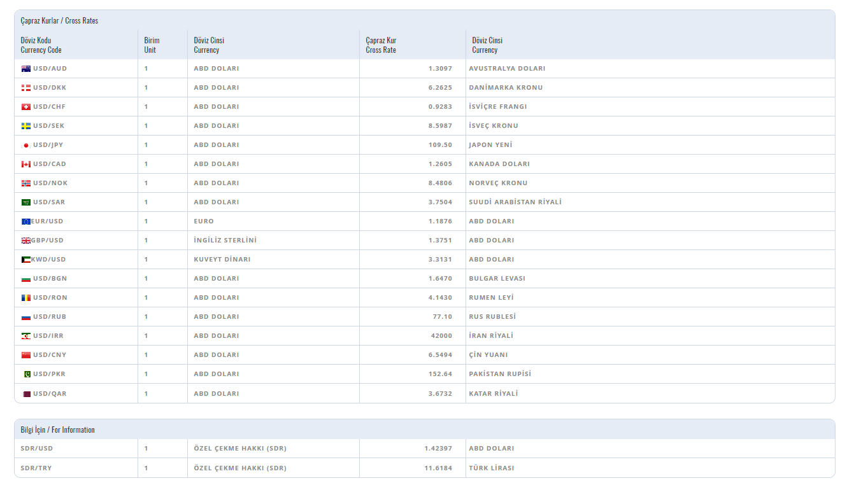Click the Pakistani flag icon beside USD/PKR
The width and height of the screenshot is (868, 490).
coord(27,374)
